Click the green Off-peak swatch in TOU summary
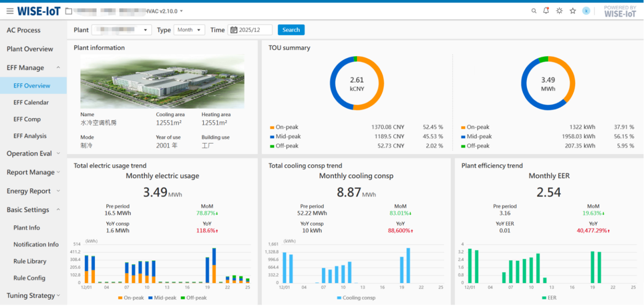Viewport: 644px width, 308px height. coord(272,146)
